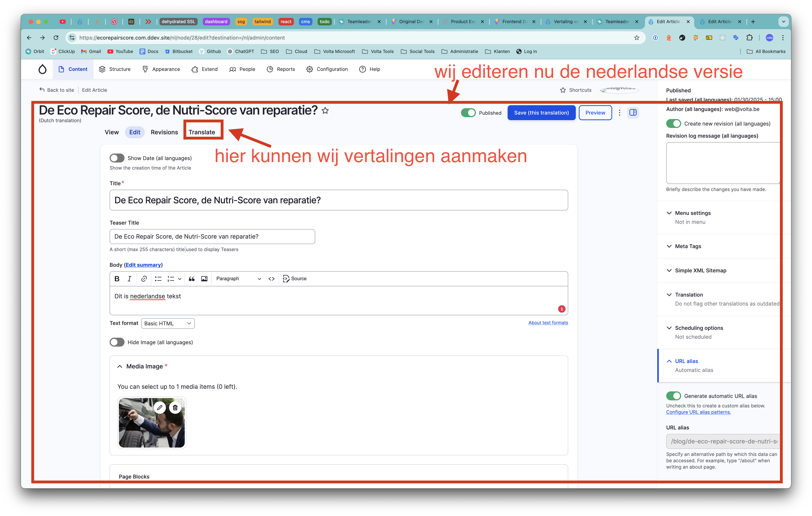Toggle the Show Date switch

tap(117, 158)
